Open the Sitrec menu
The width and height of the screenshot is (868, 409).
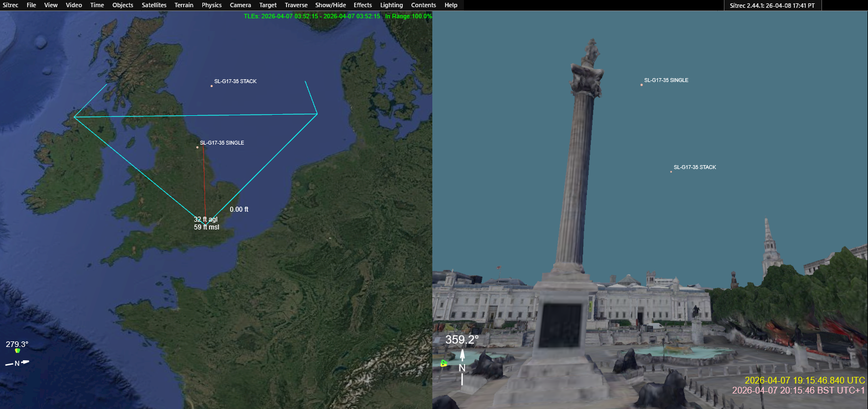point(11,5)
